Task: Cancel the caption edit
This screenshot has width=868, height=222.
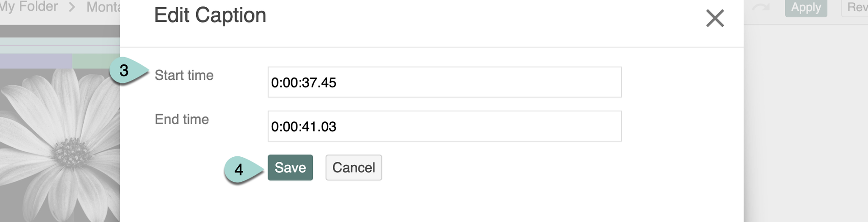Action: coord(354,168)
